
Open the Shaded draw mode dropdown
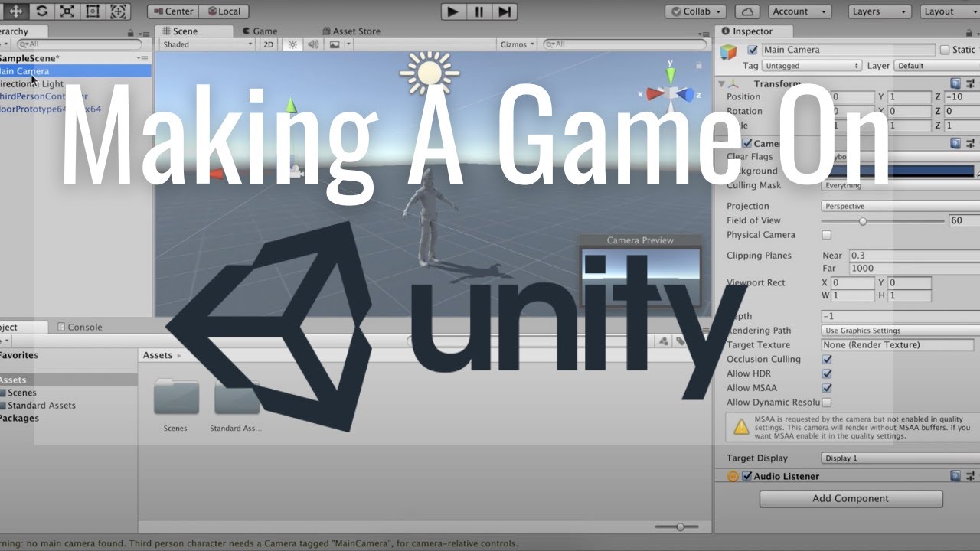click(207, 44)
